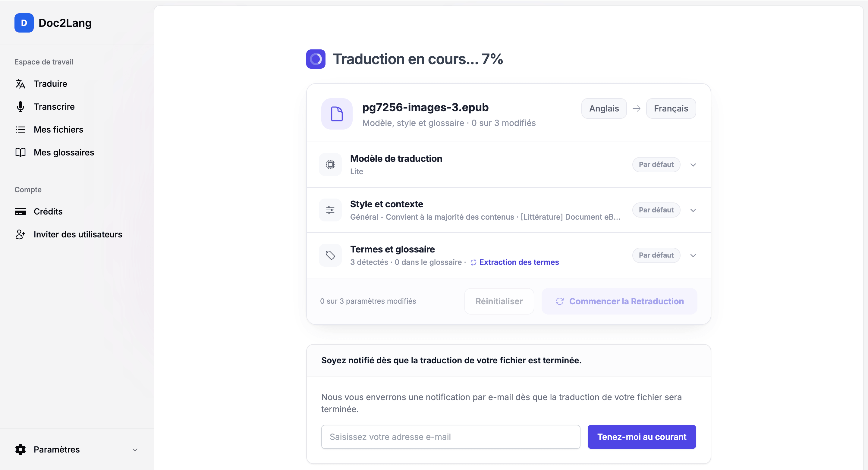Expand the Paramètres menu chevron
Image resolution: width=868 pixels, height=470 pixels.
(x=135, y=450)
